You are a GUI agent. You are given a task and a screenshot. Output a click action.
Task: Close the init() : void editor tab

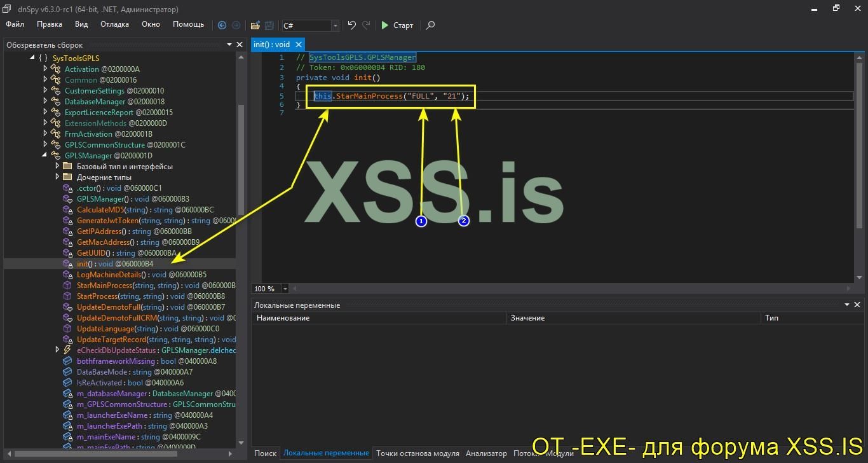298,45
